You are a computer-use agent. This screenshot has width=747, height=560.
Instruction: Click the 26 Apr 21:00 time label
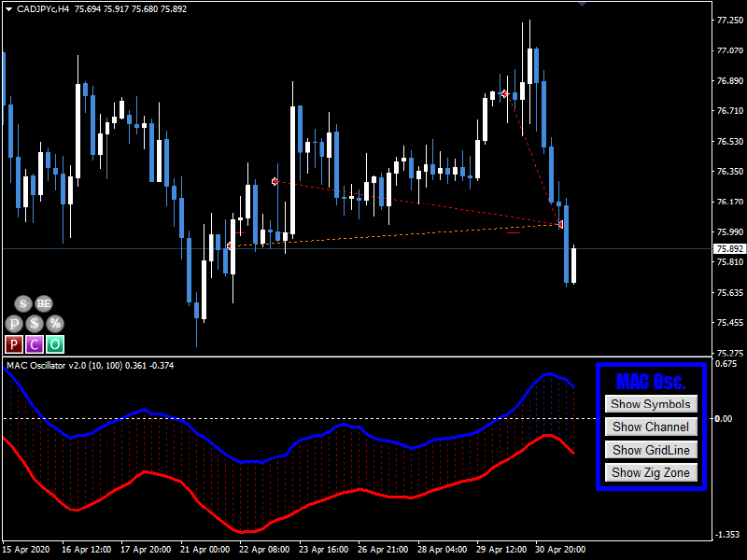pos(383,549)
